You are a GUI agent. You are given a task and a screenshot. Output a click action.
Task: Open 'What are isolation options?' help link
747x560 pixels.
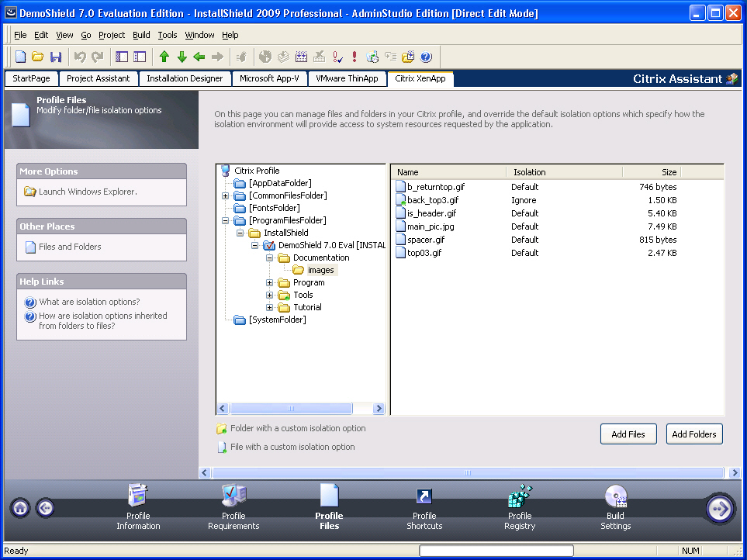pyautogui.click(x=89, y=302)
